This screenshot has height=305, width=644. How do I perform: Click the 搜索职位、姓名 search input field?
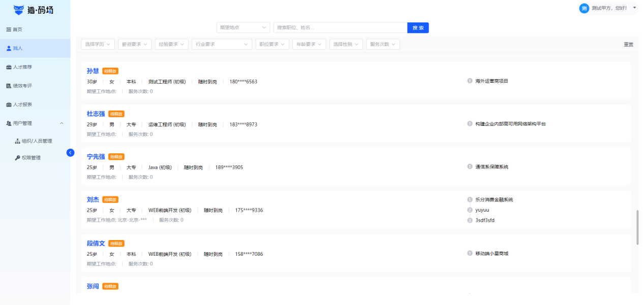coord(340,27)
